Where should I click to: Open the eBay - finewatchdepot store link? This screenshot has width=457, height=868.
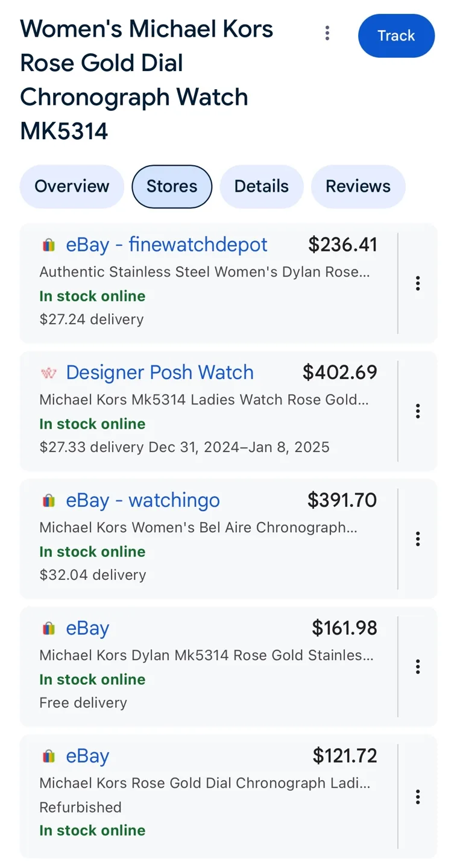click(x=166, y=245)
